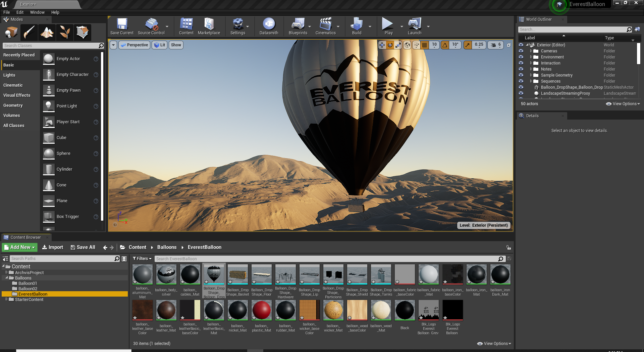Toggle surface snapping icon in viewport
644x352 pixels.
[416, 45]
